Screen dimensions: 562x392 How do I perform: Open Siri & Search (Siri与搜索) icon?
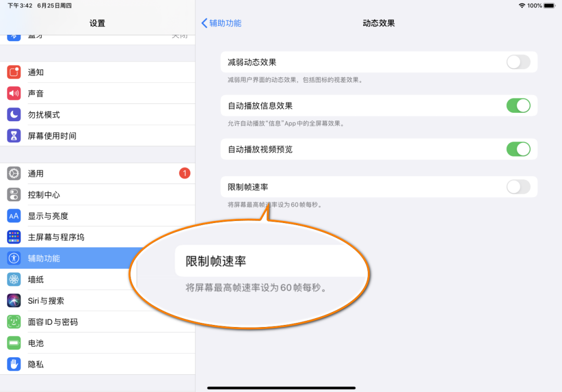coord(14,300)
